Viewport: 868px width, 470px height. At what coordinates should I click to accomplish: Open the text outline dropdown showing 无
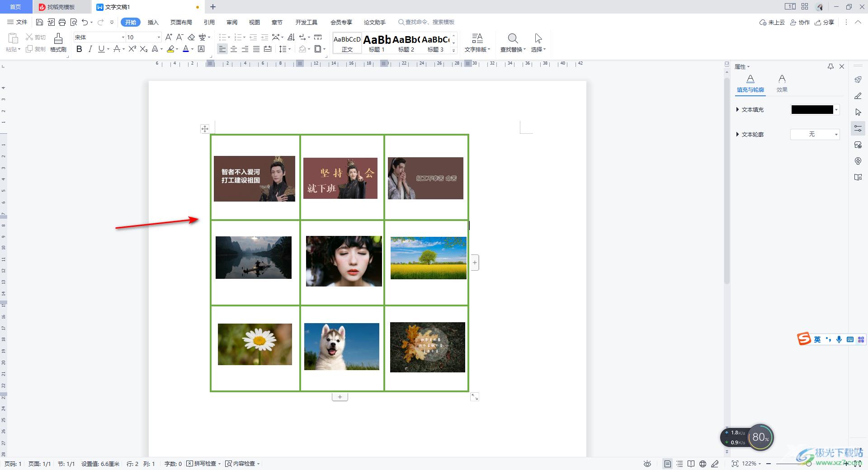pos(815,134)
